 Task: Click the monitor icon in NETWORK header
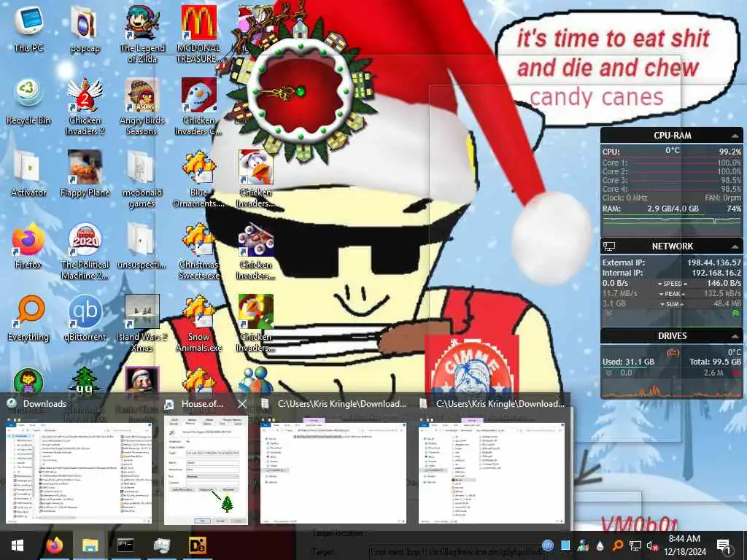(x=609, y=246)
